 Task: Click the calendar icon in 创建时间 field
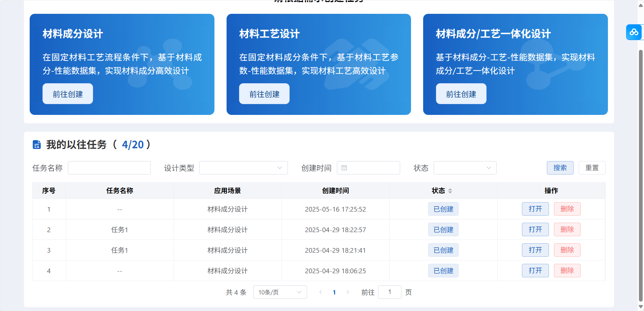(344, 168)
